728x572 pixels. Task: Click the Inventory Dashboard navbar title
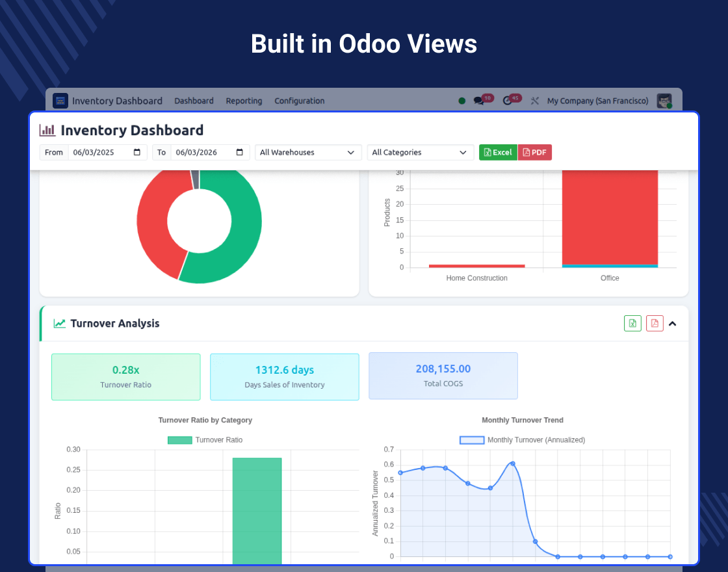(x=118, y=101)
